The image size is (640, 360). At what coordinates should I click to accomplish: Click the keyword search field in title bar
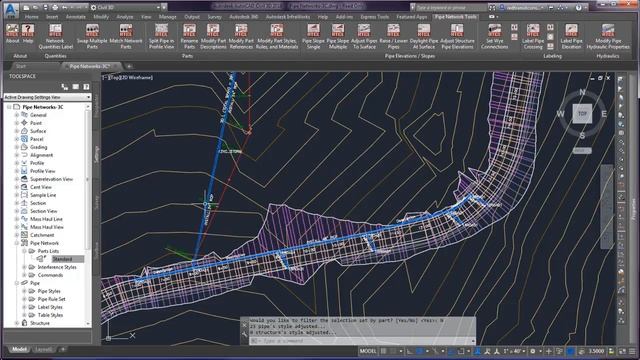[451, 7]
